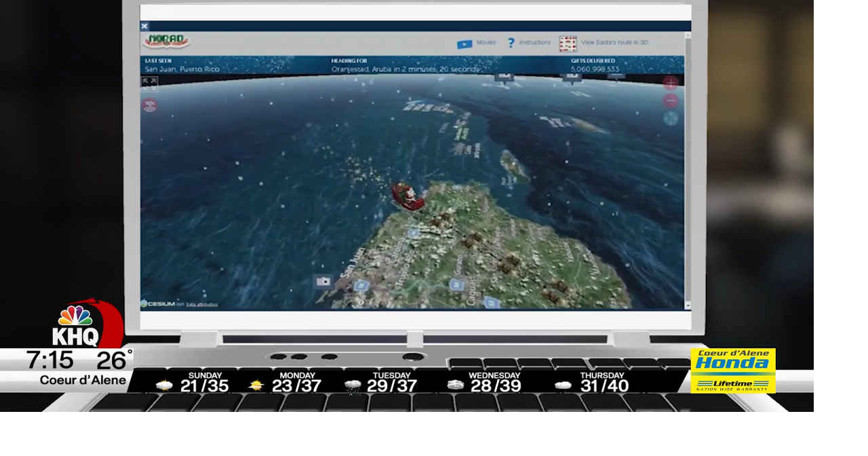Click the Instructions text label
The image size is (868, 456).
[535, 42]
